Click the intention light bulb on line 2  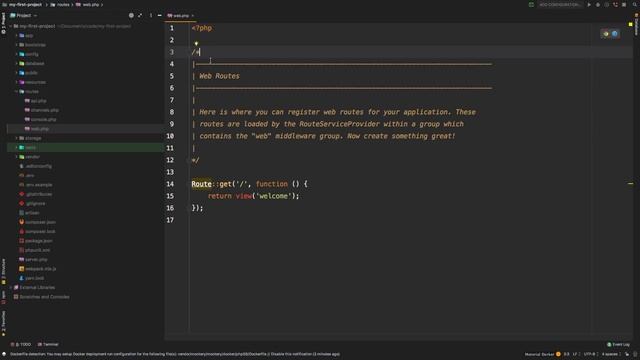196,43
